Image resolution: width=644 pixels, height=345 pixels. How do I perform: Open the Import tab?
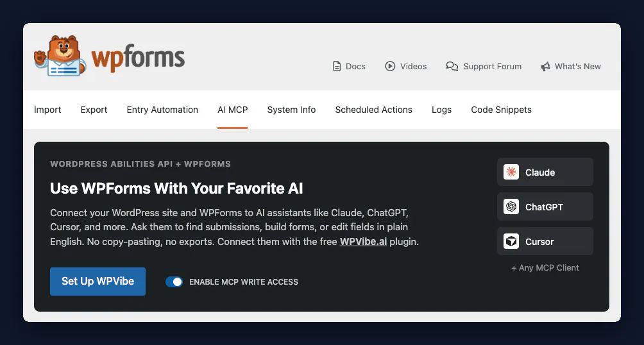[x=47, y=110]
